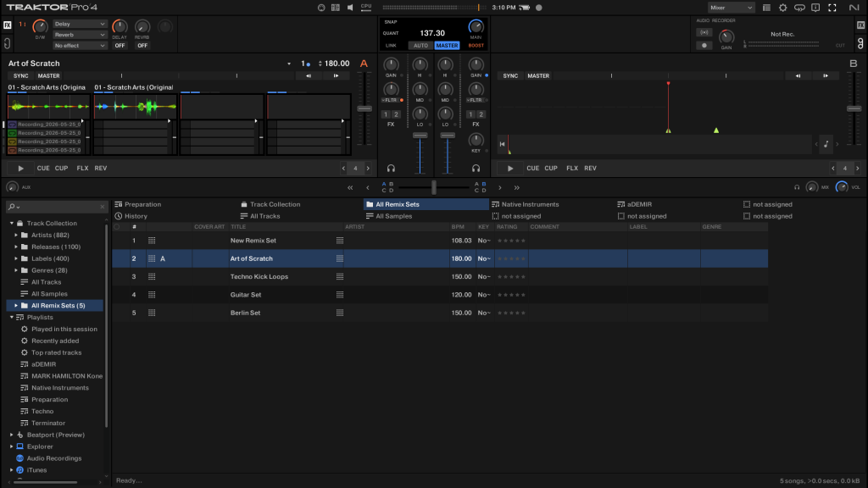
Task: Click remix grid icon in Berlin Set row
Action: point(152,313)
